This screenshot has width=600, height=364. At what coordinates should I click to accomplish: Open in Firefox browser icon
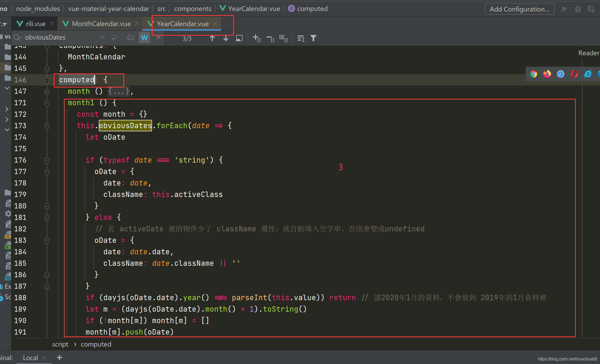click(547, 74)
